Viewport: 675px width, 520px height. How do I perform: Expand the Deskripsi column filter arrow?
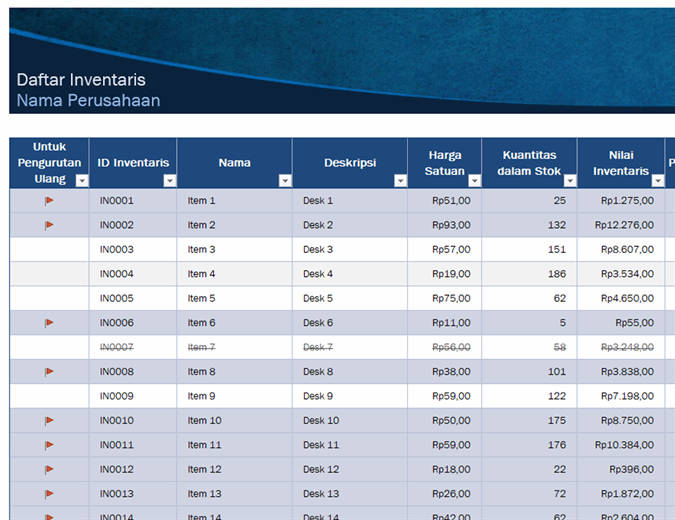coord(400,180)
